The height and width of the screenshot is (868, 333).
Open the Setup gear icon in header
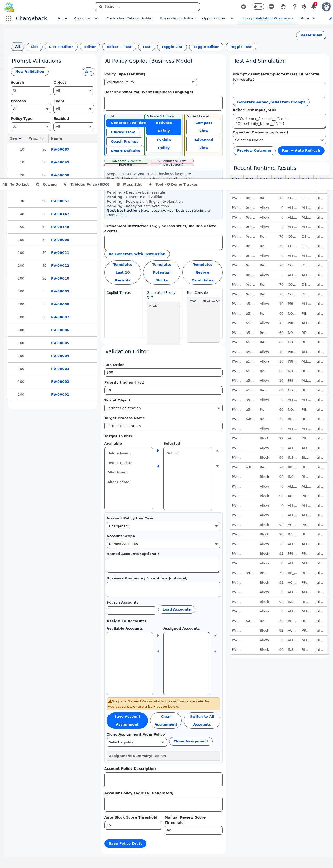point(304,6)
